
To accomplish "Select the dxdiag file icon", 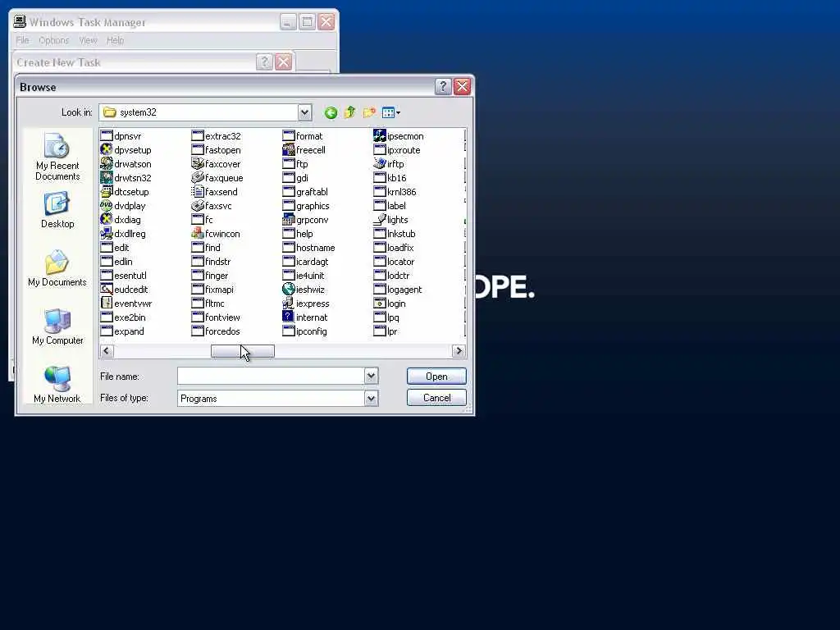I will tap(107, 220).
